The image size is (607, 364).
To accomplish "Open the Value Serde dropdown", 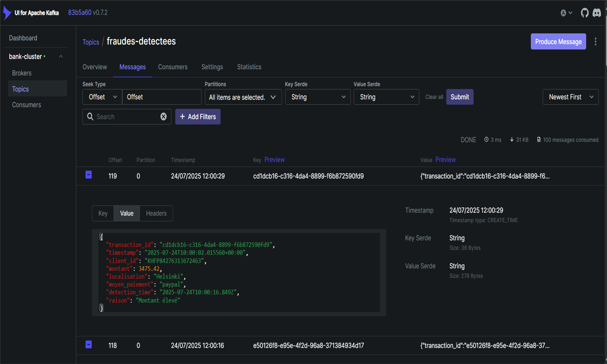I will [386, 97].
